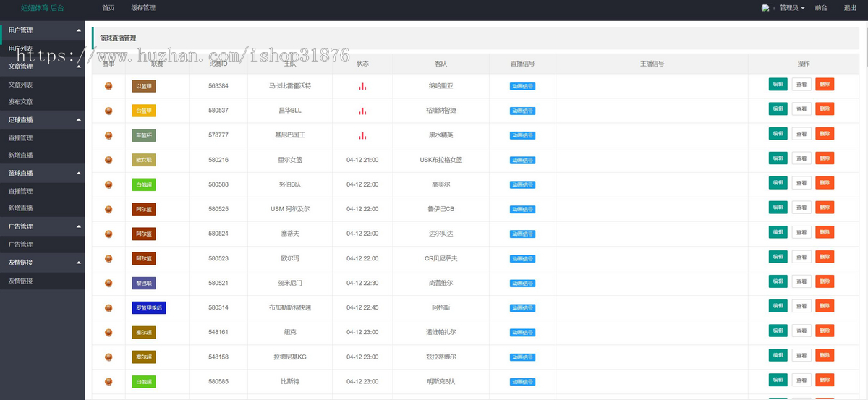The image size is (868, 400).
Task: Open 直播管理 under 足球直播
Action: click(x=43, y=137)
